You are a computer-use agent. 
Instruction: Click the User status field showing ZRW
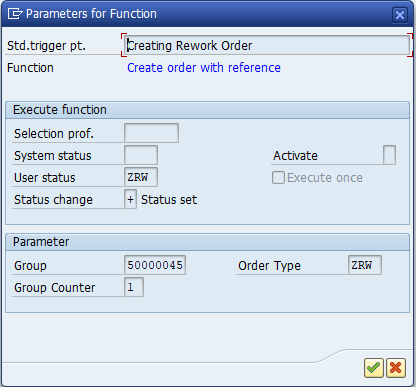(x=141, y=177)
